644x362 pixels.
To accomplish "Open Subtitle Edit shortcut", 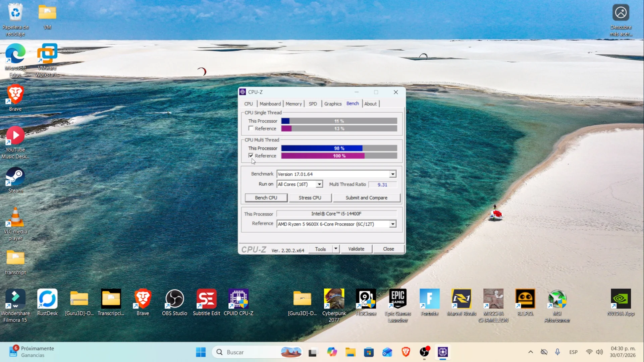I will tap(207, 302).
